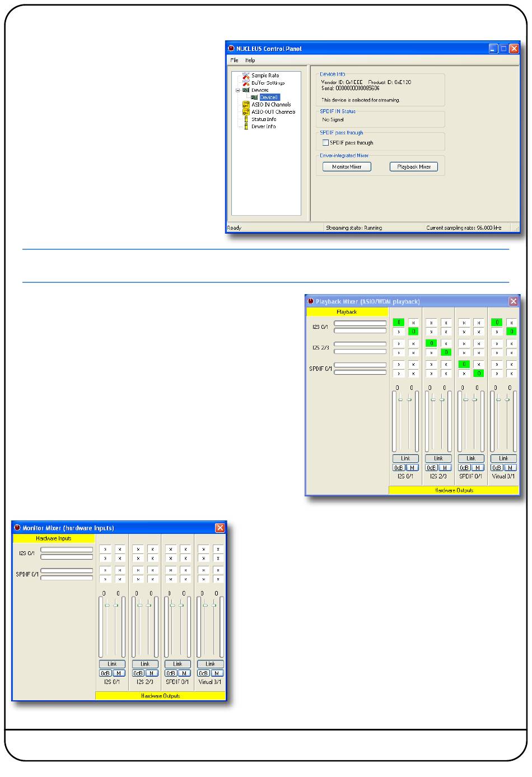Mute Virtual 0/1 output in Monitor Mixer
Image resolution: width=532 pixels, height=777 pixels.
click(x=217, y=673)
